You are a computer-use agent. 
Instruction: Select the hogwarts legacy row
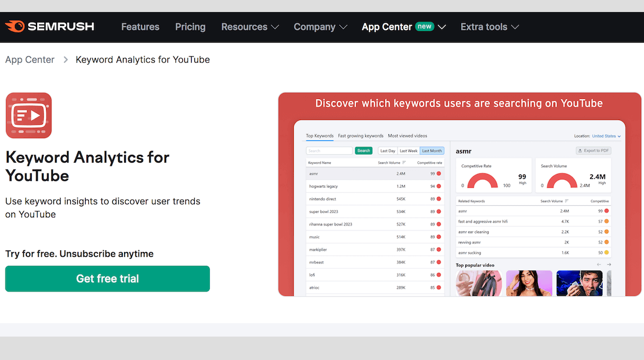click(375, 186)
